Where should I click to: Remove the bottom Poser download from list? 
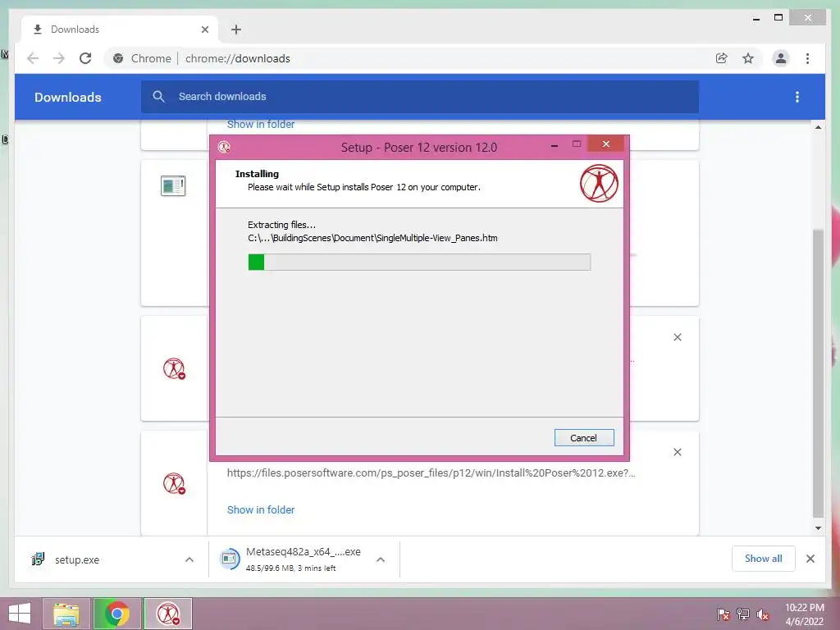677,452
